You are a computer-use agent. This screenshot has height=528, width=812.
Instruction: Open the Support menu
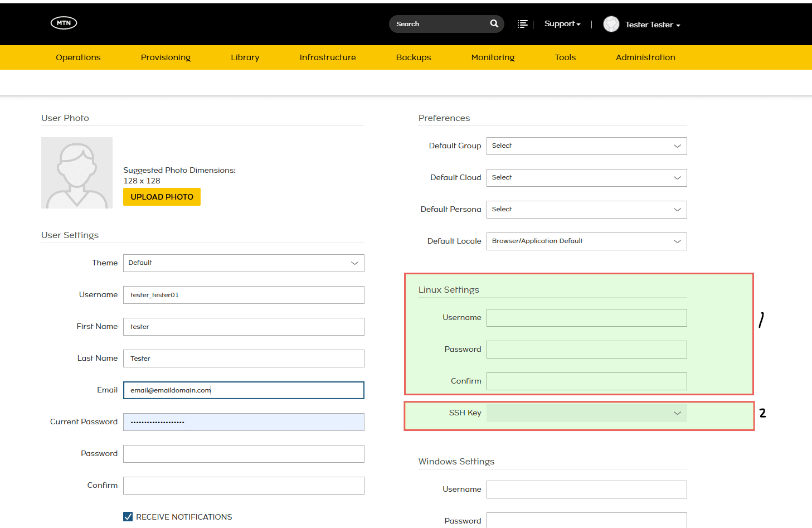coord(562,24)
